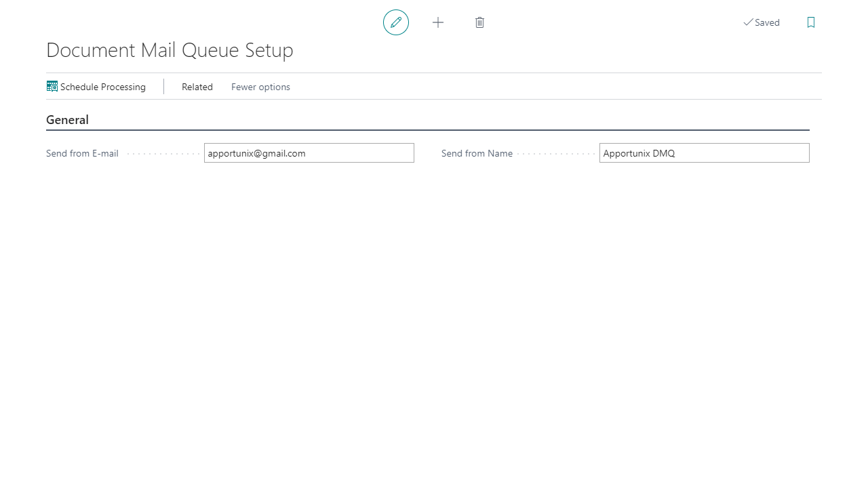The image size is (868, 488).
Task: Click the pencil edit icon
Action: (x=396, y=22)
